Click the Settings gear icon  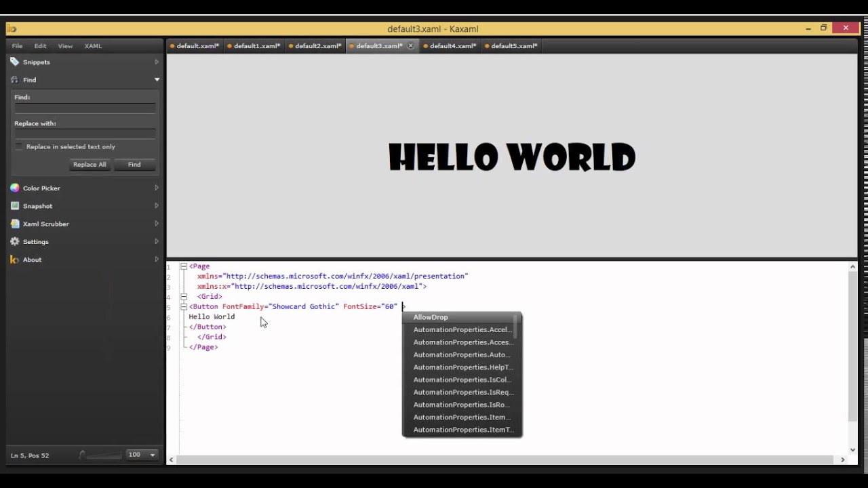coord(15,241)
